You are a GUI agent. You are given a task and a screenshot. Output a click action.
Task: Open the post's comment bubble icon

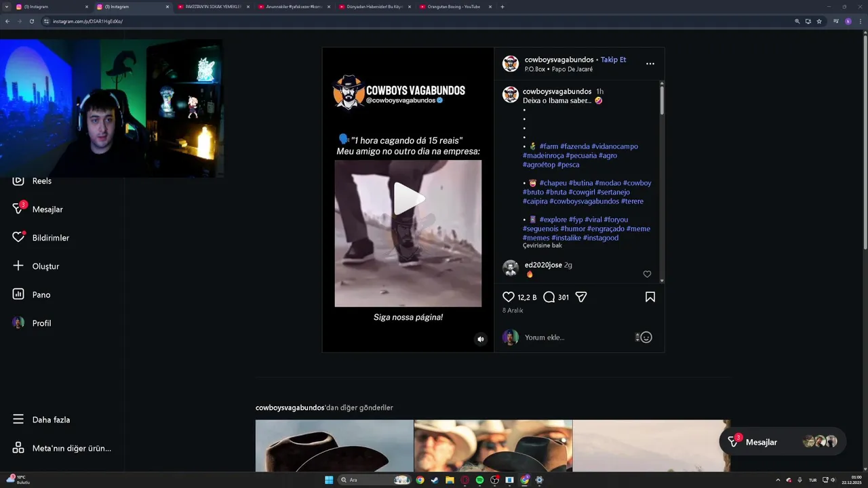pos(549,297)
